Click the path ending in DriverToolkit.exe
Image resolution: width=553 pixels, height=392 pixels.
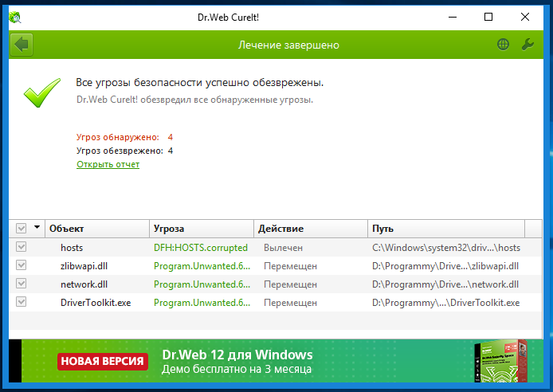pos(445,303)
